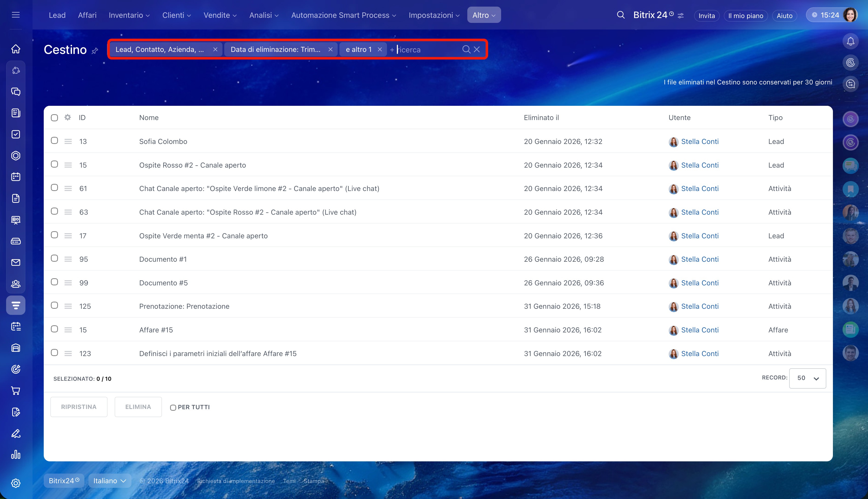Viewport: 868px width, 499px height.
Task: Open the mail envelope sidebar icon
Action: tap(16, 262)
